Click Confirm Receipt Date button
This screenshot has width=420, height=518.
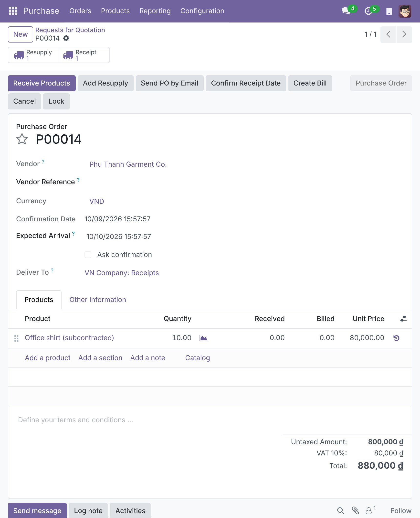pos(246,83)
